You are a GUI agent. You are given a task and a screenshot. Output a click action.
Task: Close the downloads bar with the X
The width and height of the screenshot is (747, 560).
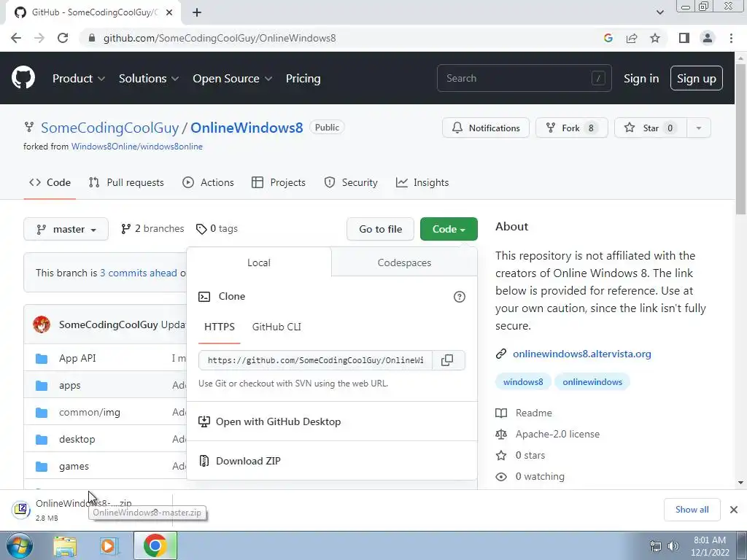click(734, 510)
